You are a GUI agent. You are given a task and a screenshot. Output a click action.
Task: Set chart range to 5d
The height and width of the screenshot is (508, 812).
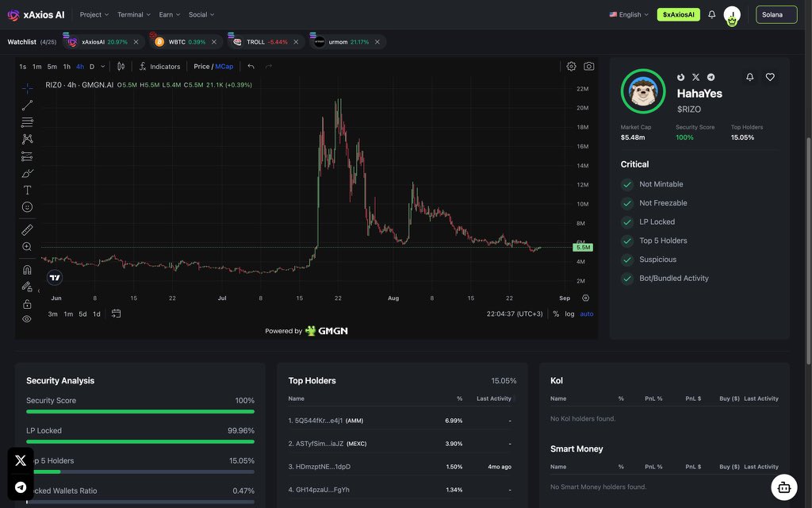pyautogui.click(x=82, y=314)
